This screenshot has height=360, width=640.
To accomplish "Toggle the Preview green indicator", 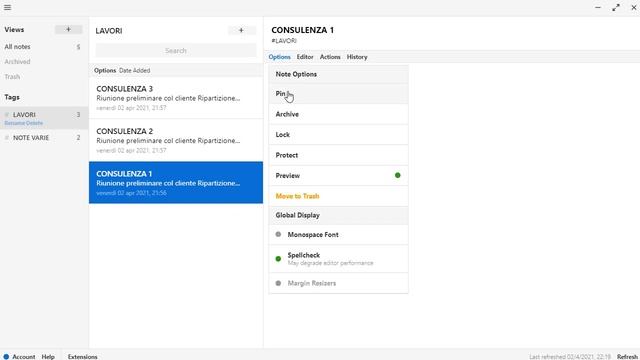I will click(x=398, y=176).
